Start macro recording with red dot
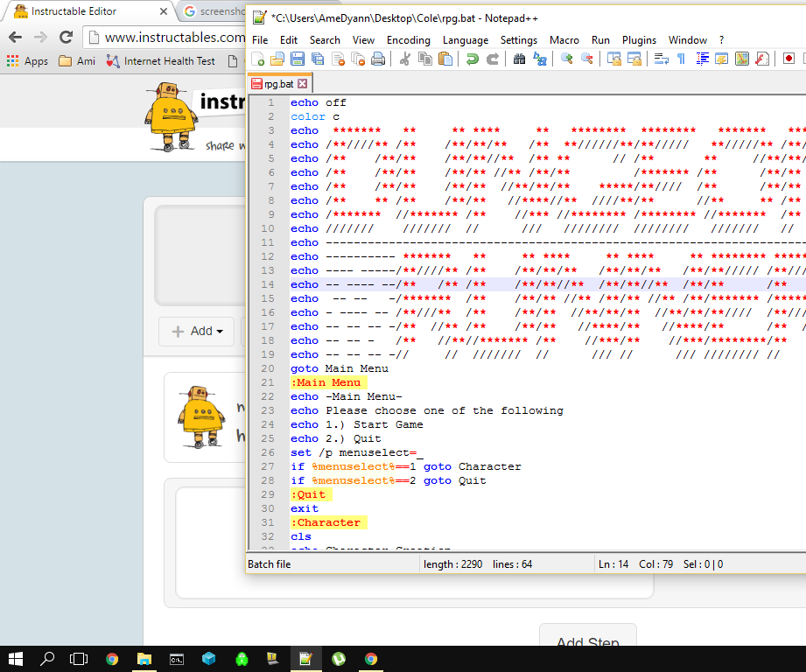The image size is (806, 672). (788, 59)
